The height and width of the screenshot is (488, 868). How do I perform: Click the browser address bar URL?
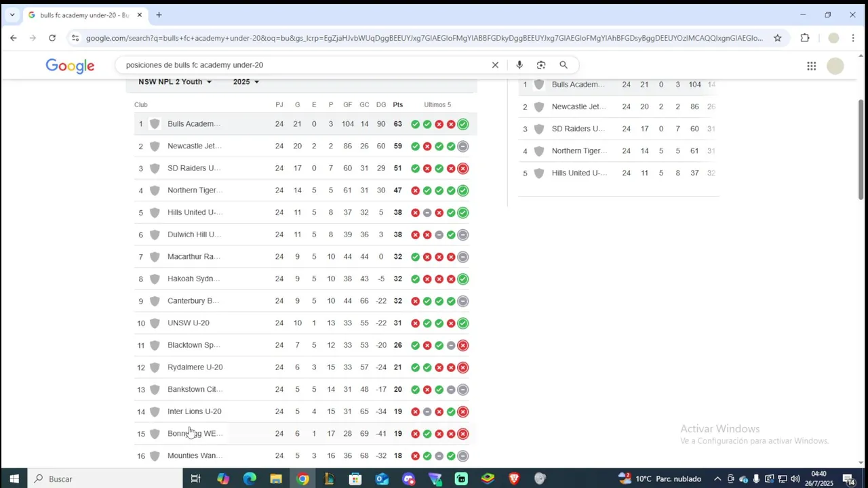425,38
